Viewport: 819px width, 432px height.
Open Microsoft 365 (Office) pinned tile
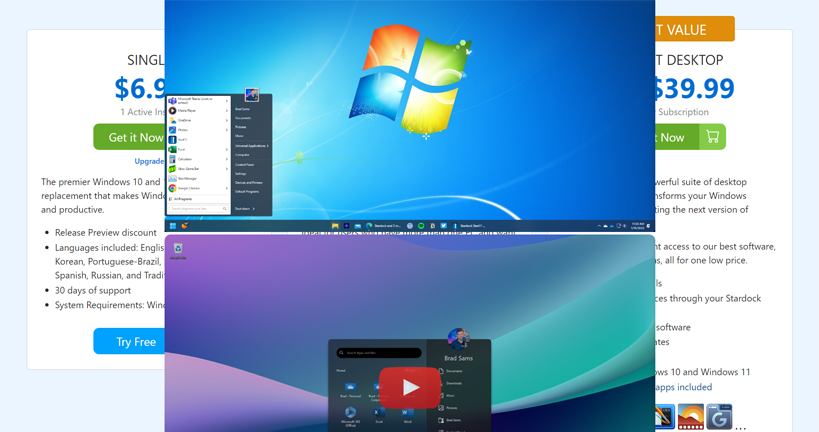350,416
